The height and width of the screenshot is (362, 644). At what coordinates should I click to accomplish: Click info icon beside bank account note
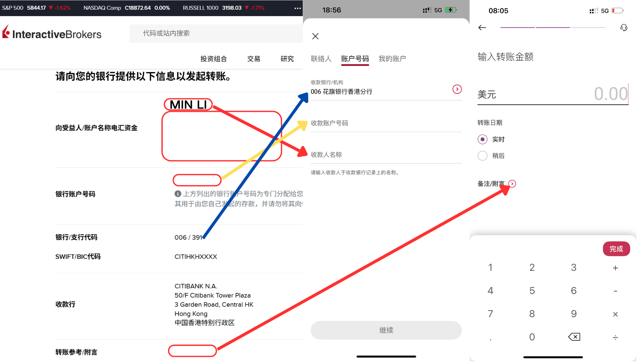pos(178,194)
